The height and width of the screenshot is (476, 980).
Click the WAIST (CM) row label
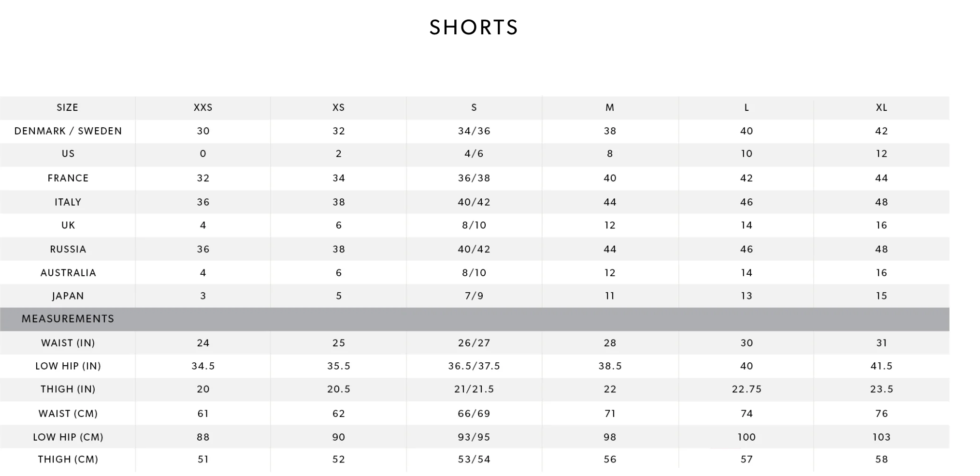click(68, 414)
